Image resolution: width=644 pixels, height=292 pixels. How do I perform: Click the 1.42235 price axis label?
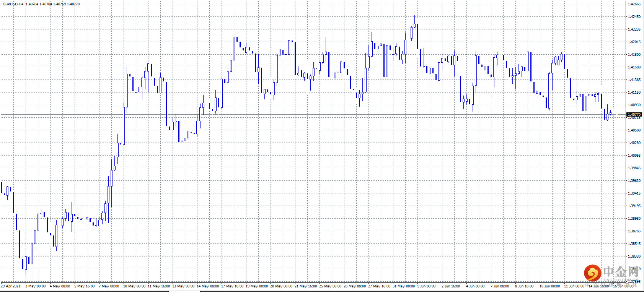[x=634, y=29]
